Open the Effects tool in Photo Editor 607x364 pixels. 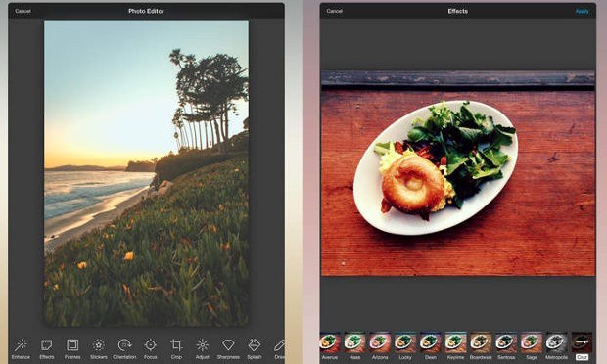tap(47, 348)
